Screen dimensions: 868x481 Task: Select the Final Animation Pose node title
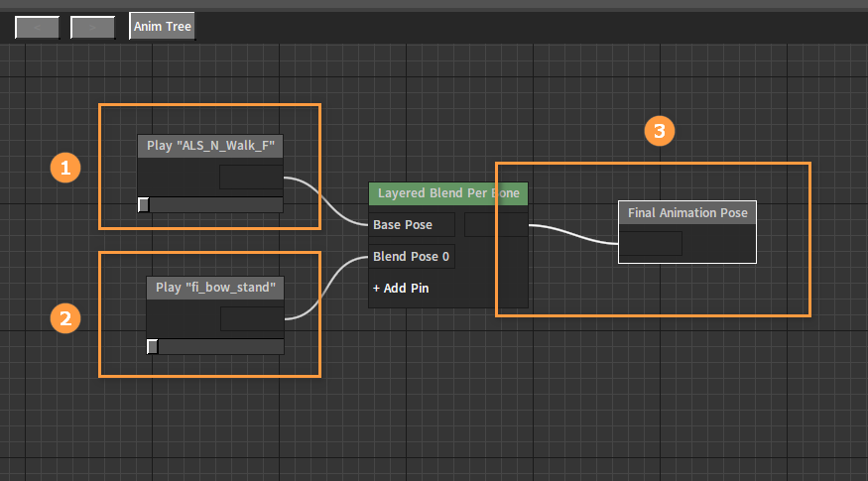686,213
